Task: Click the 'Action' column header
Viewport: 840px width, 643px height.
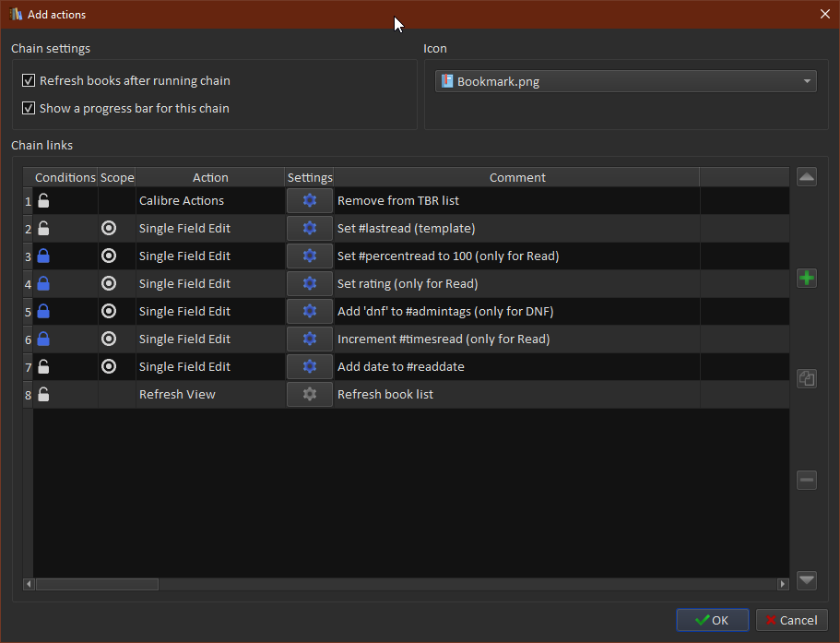Action: point(210,177)
